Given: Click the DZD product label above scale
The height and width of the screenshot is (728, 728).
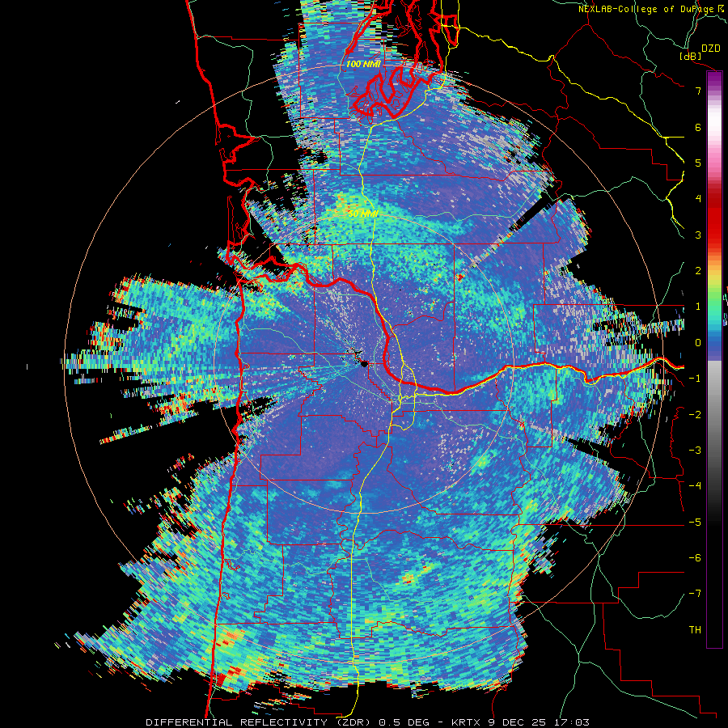Looking at the screenshot, I should [711, 49].
